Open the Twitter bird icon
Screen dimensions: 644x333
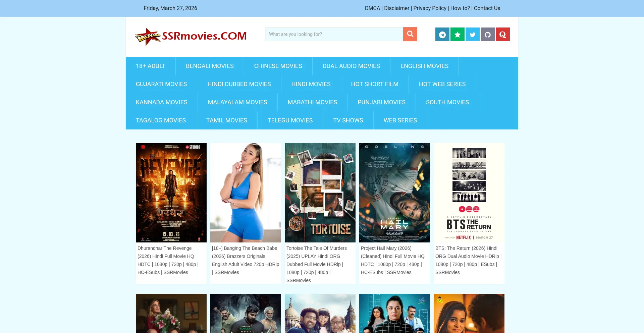473,34
